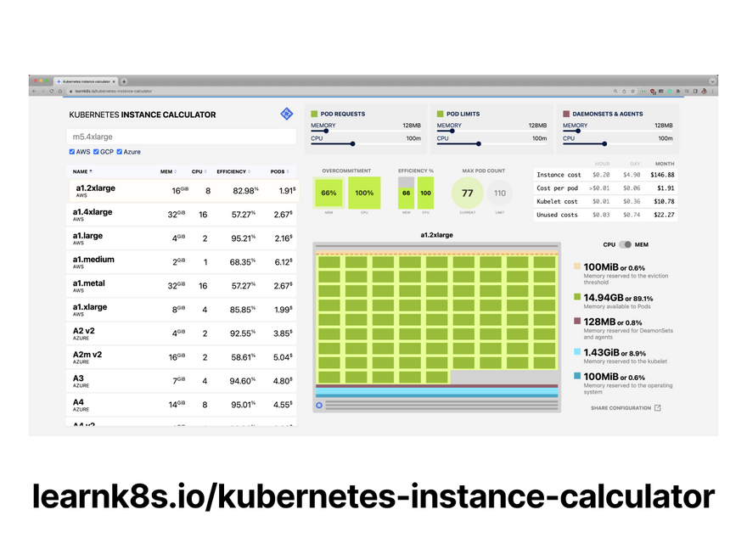Toggle the CPU / MEM view switch

(626, 244)
